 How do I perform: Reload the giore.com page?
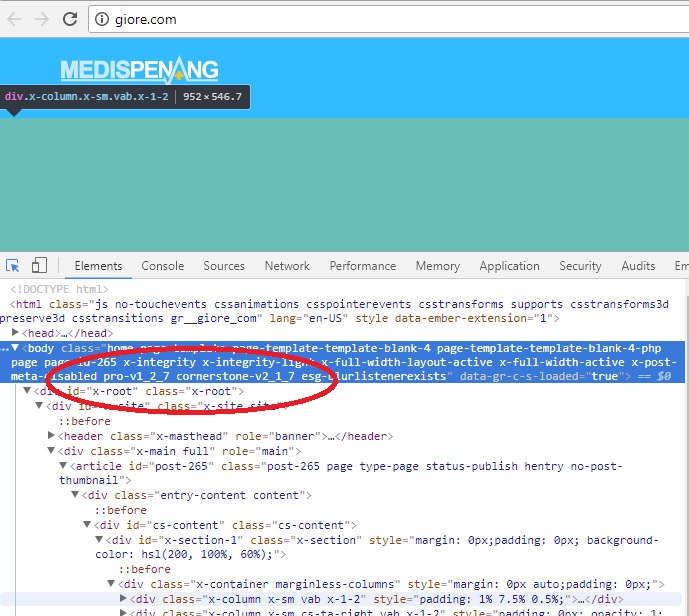pos(70,19)
